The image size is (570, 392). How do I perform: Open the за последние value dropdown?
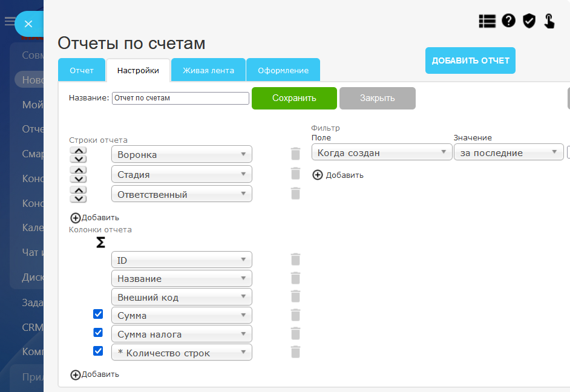(508, 153)
